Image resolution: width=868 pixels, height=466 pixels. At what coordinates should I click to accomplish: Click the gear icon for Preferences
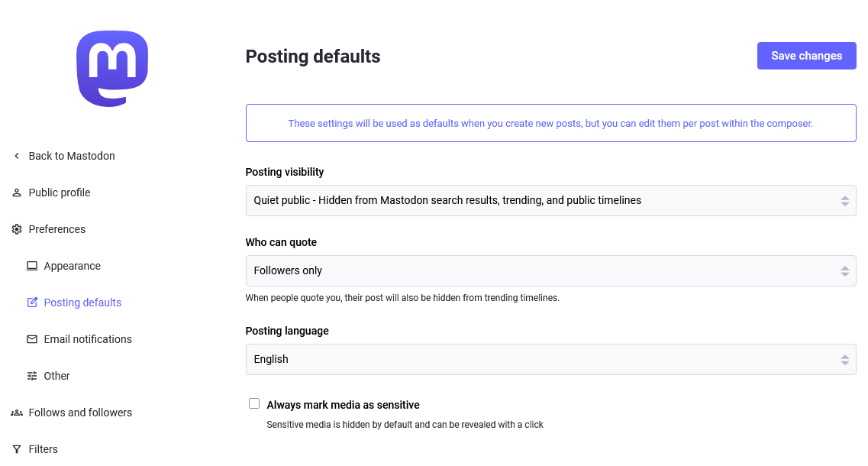click(x=17, y=229)
